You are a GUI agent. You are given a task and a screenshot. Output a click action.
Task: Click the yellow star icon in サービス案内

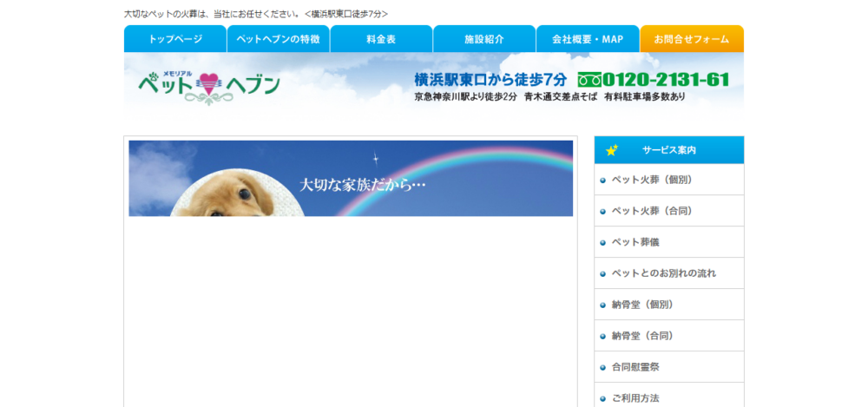click(x=612, y=150)
